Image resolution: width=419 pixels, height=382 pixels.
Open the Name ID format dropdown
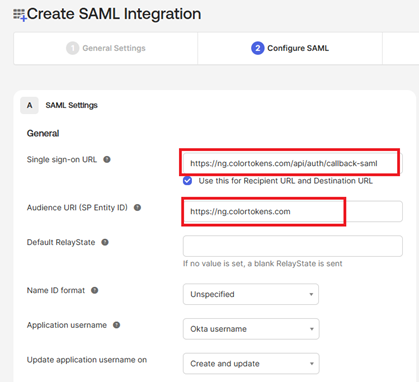(x=251, y=294)
